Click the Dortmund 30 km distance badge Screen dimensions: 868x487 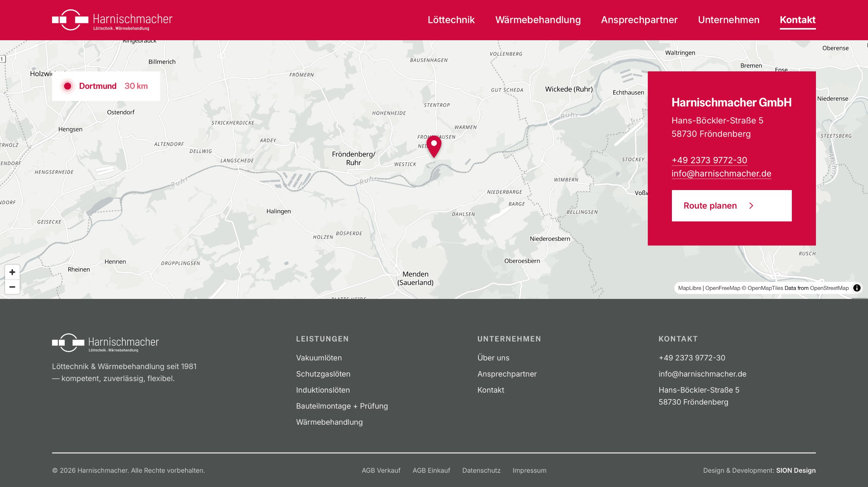106,86
